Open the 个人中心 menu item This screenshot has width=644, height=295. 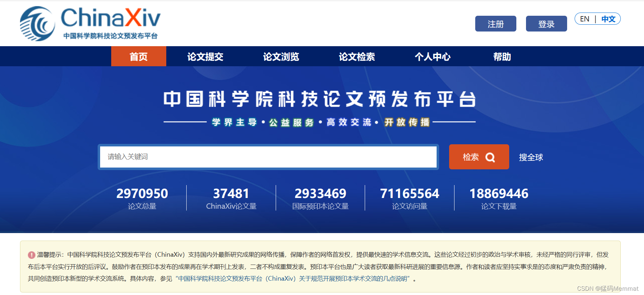pos(433,57)
